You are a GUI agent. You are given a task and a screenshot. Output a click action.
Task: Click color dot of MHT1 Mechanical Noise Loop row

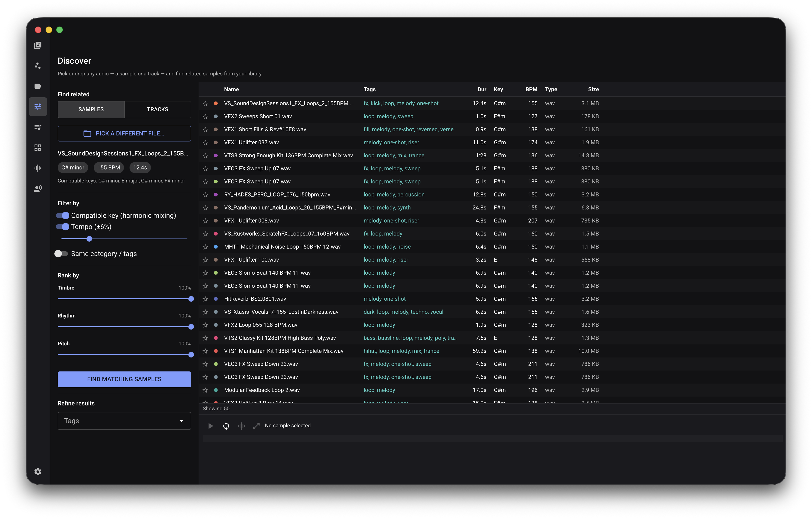pyautogui.click(x=216, y=247)
